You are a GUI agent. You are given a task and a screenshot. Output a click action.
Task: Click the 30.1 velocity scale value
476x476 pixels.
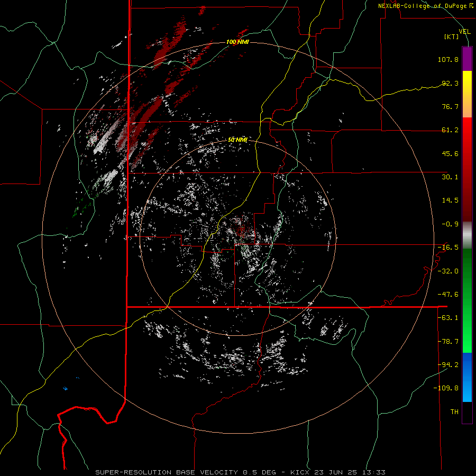pyautogui.click(x=450, y=177)
